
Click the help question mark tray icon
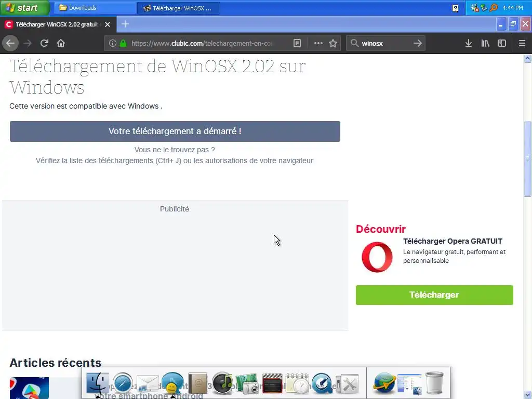pyautogui.click(x=455, y=8)
